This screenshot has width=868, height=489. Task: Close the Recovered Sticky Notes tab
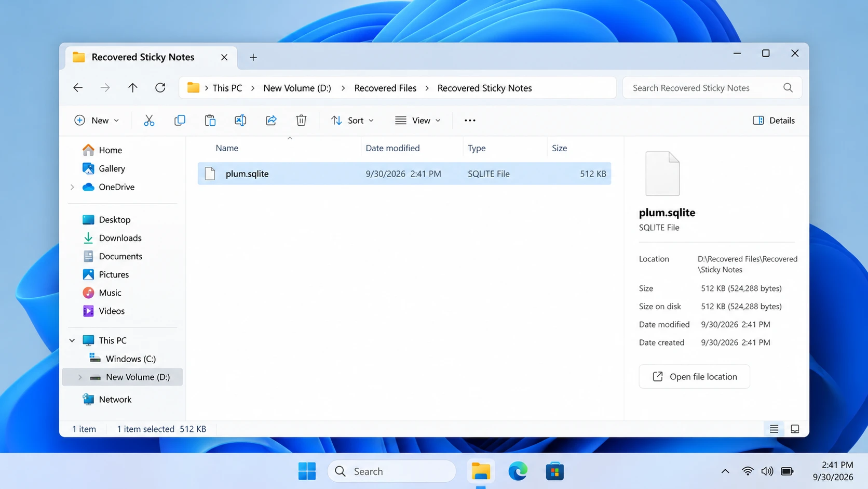(224, 57)
